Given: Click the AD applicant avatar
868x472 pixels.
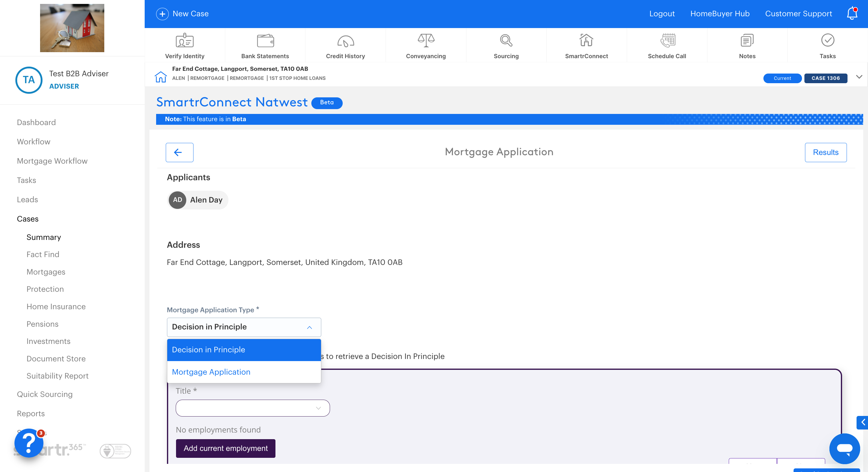Looking at the screenshot, I should coord(178,200).
